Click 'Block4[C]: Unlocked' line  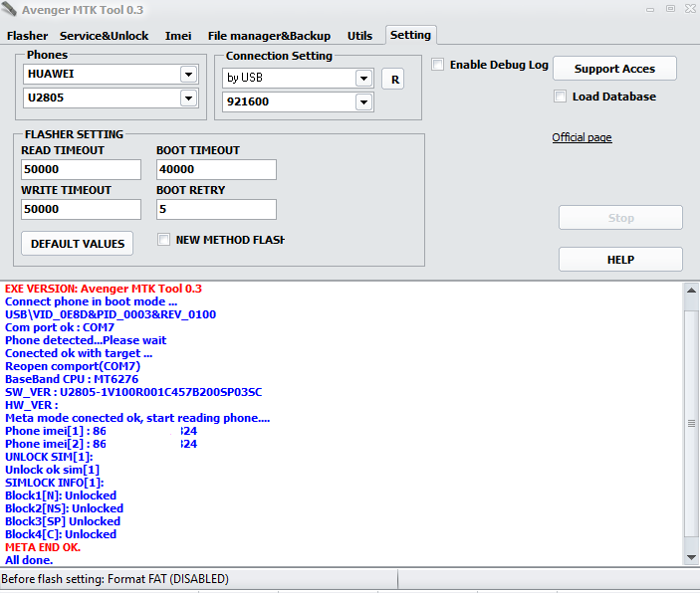pyautogui.click(x=61, y=534)
